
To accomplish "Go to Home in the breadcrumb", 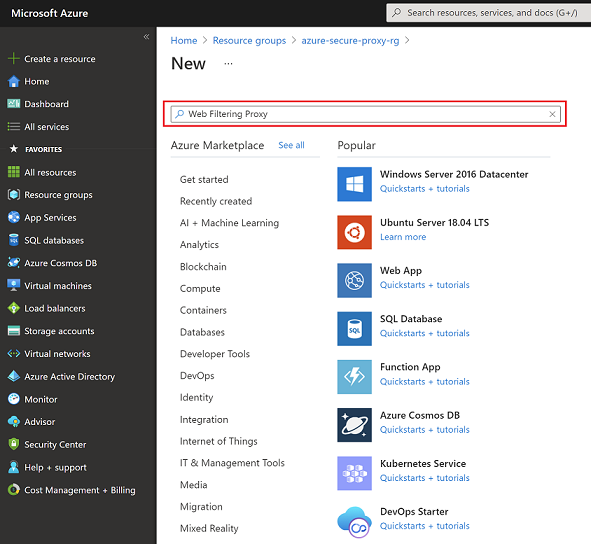I will click(184, 40).
